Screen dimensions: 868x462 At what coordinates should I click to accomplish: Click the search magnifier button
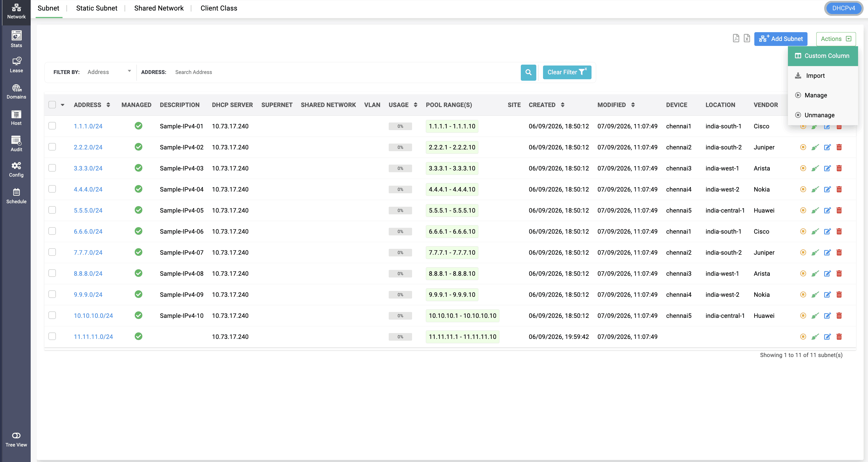[x=528, y=72]
